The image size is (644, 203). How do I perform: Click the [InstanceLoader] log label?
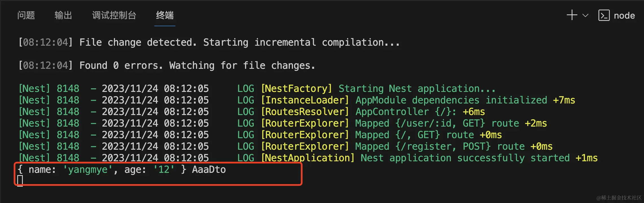[305, 100]
